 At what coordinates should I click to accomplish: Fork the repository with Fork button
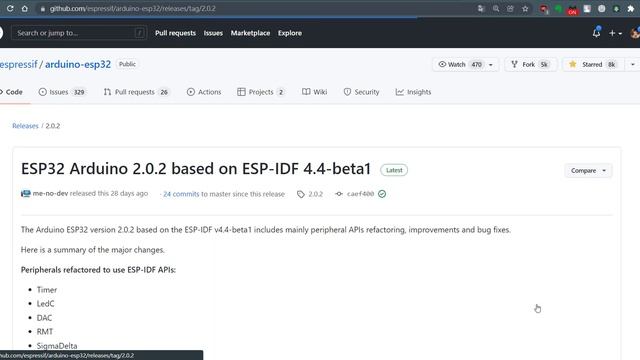[x=530, y=64]
